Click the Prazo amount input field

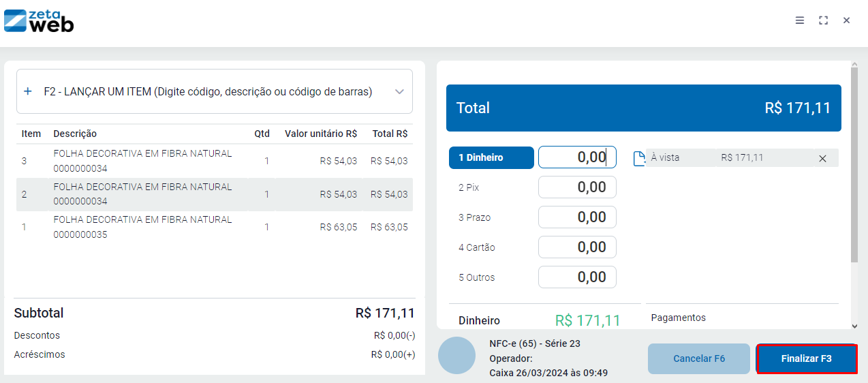click(x=577, y=217)
